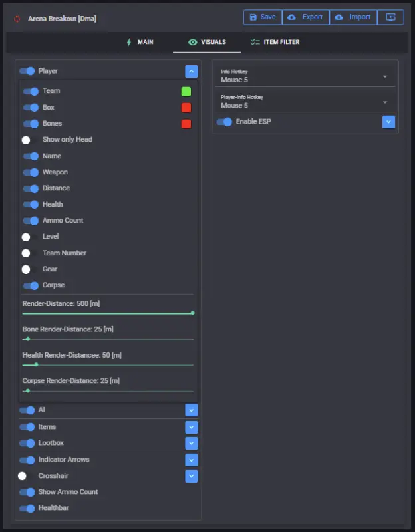Enable the Show only Head toggle
Image resolution: width=415 pixels, height=532 pixels.
click(30, 140)
